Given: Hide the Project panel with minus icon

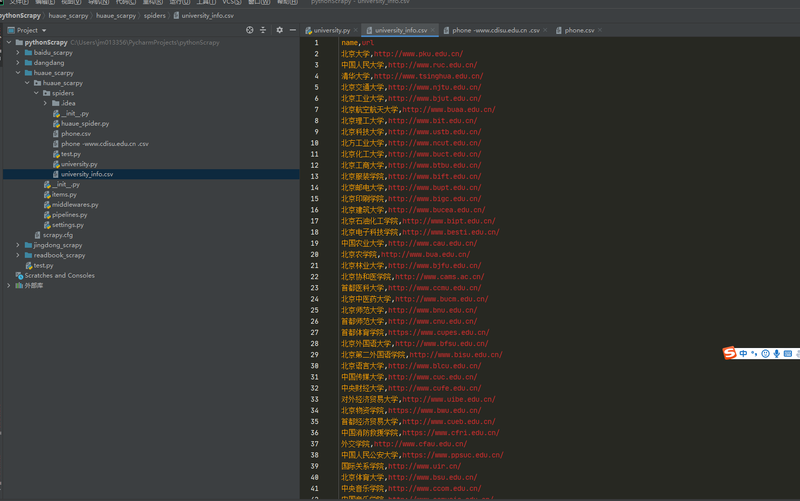Looking at the screenshot, I should [293, 30].
